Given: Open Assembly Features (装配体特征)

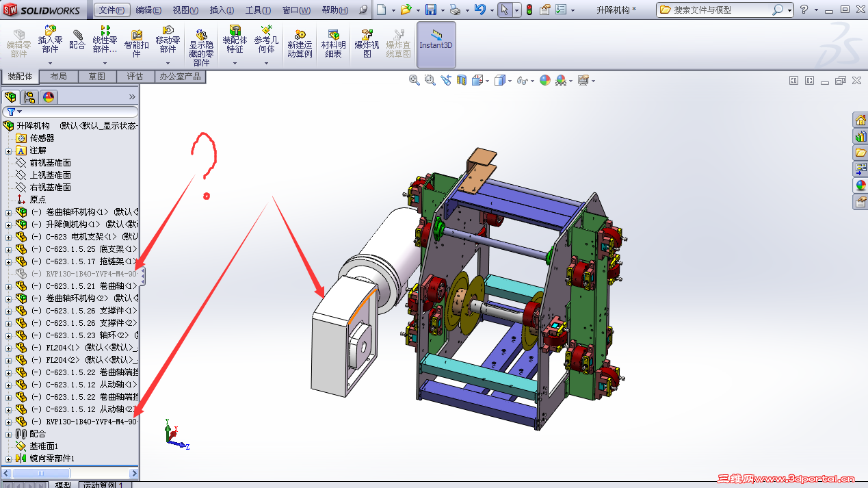Looking at the screenshot, I should point(235,40).
